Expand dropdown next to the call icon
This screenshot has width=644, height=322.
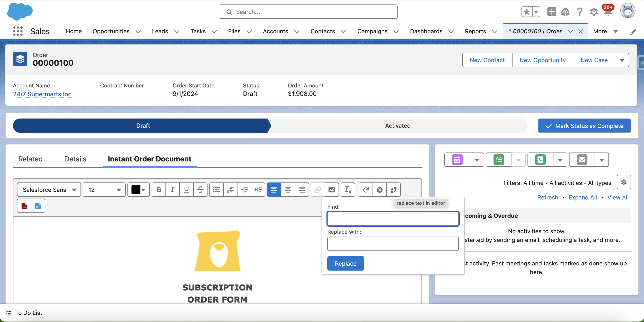tap(560, 160)
